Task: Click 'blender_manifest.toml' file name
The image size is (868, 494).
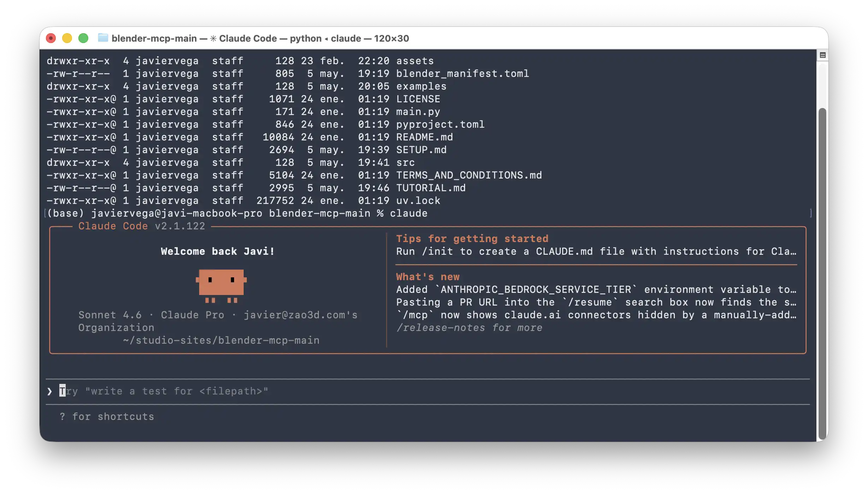Action: click(463, 73)
